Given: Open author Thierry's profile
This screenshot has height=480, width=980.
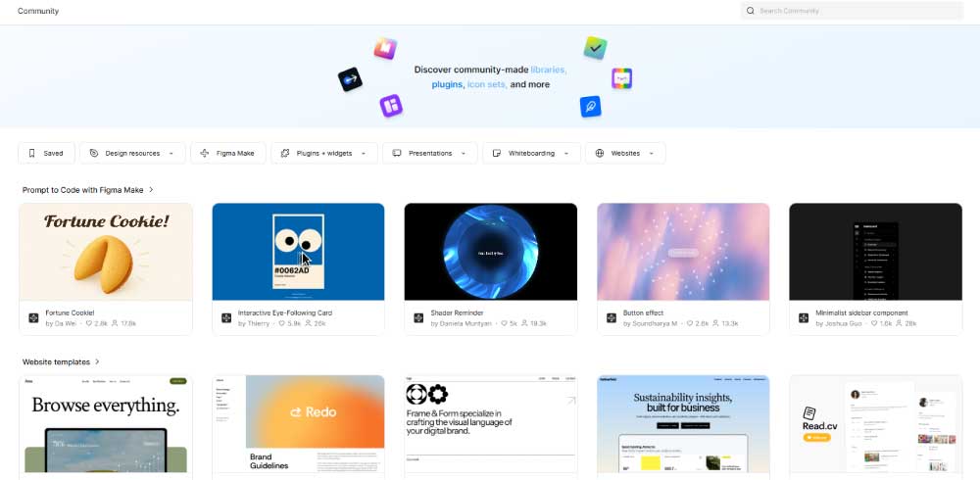Looking at the screenshot, I should pos(259,323).
